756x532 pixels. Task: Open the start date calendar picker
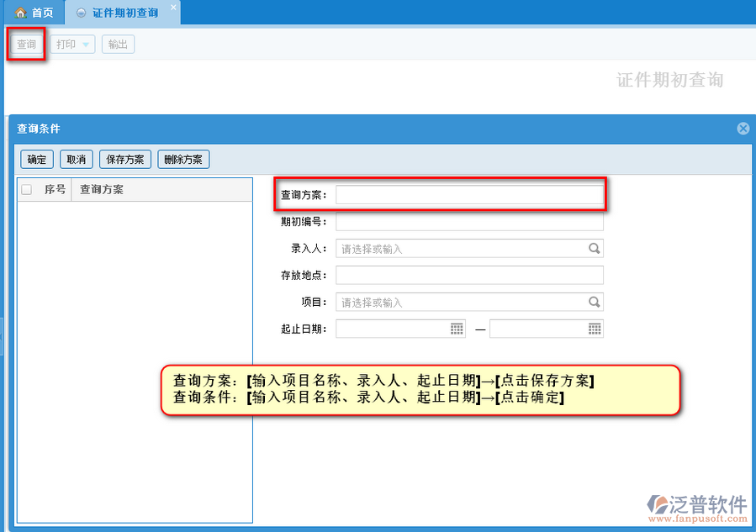pos(457,329)
